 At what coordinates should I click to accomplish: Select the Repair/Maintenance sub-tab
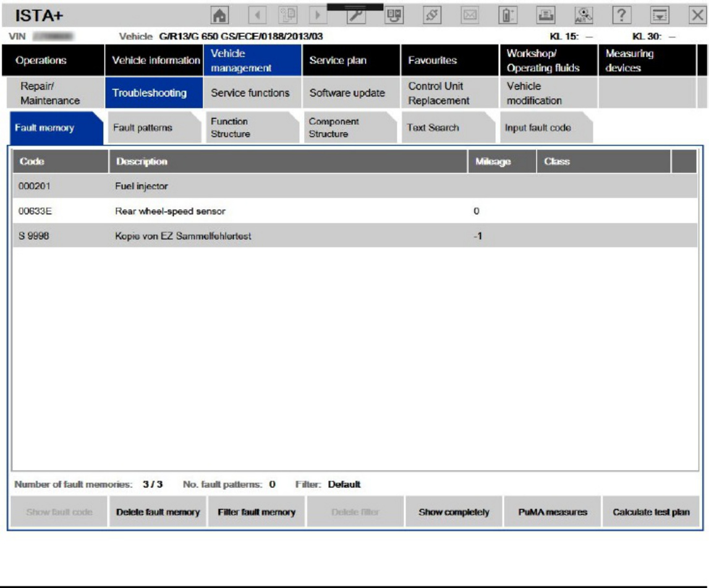pyautogui.click(x=56, y=93)
